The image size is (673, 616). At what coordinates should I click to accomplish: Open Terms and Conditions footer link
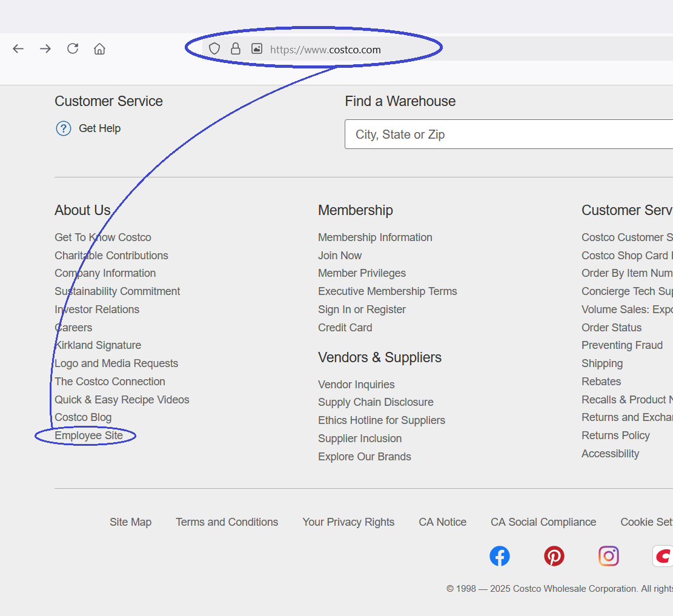click(x=227, y=522)
